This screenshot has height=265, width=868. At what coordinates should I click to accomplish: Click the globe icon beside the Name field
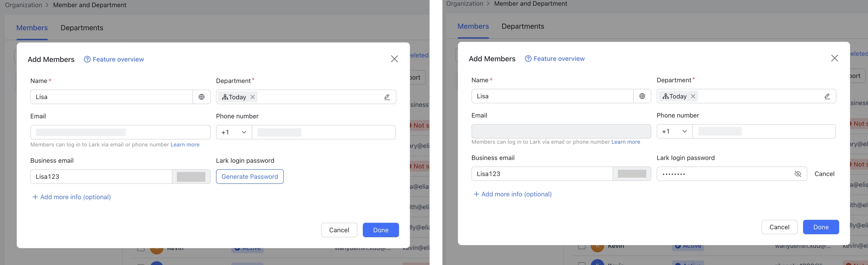click(202, 97)
